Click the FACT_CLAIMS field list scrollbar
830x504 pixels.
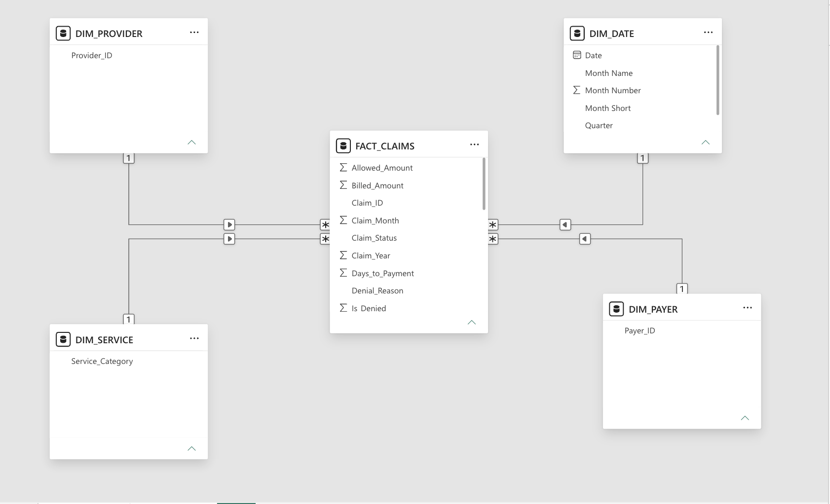tap(484, 184)
